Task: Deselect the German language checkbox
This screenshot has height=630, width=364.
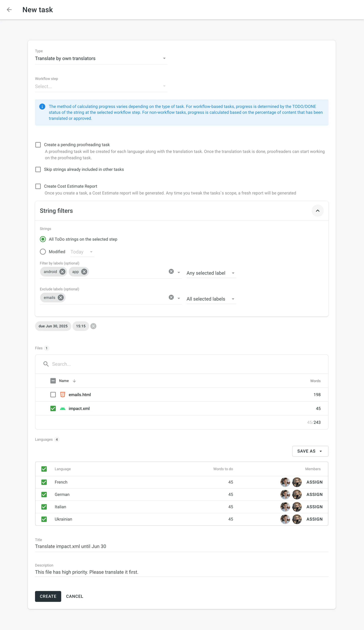Action: [x=44, y=494]
